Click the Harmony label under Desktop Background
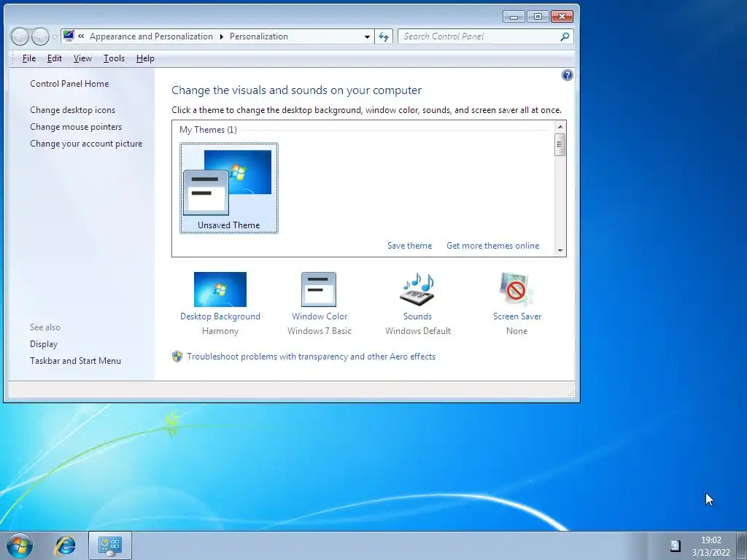This screenshot has width=747, height=560. coord(220,331)
